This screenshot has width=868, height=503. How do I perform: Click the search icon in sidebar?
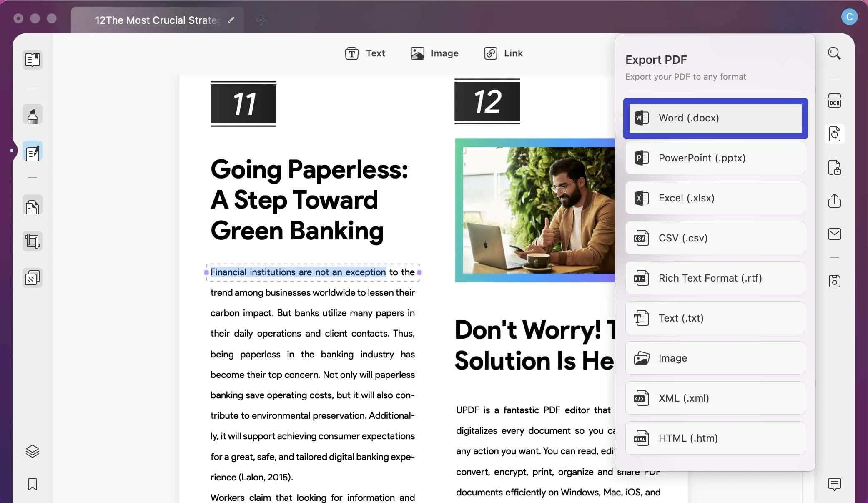[835, 53]
